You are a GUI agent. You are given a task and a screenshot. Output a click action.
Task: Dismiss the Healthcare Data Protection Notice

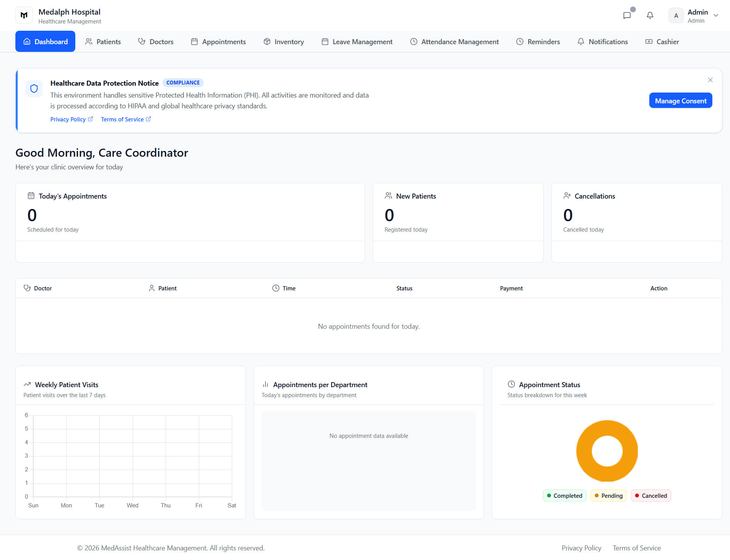pos(710,80)
